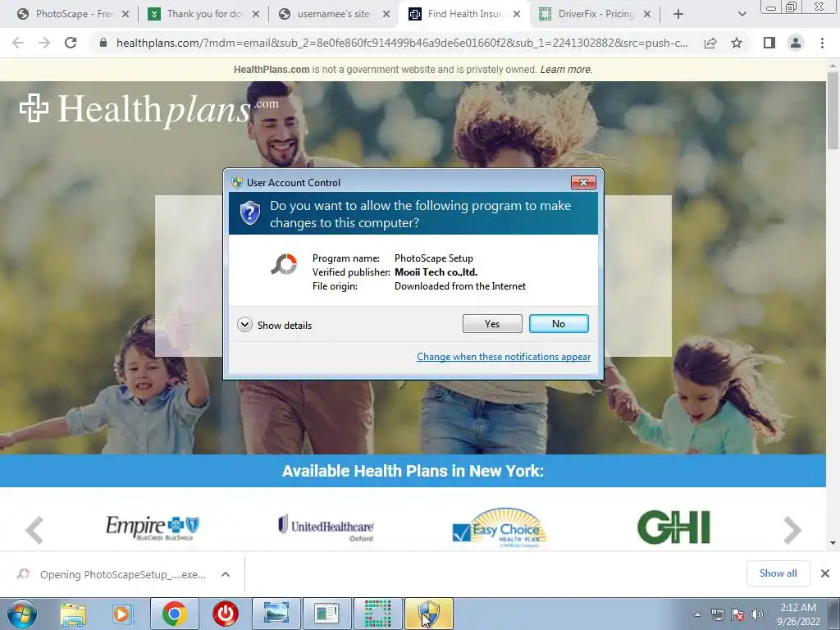
Task: Open the network tray icon
Action: click(x=717, y=614)
